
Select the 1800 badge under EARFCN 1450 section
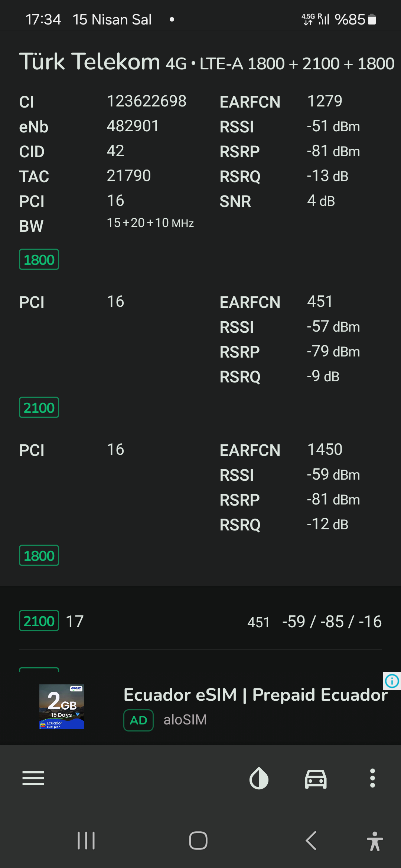[39, 556]
